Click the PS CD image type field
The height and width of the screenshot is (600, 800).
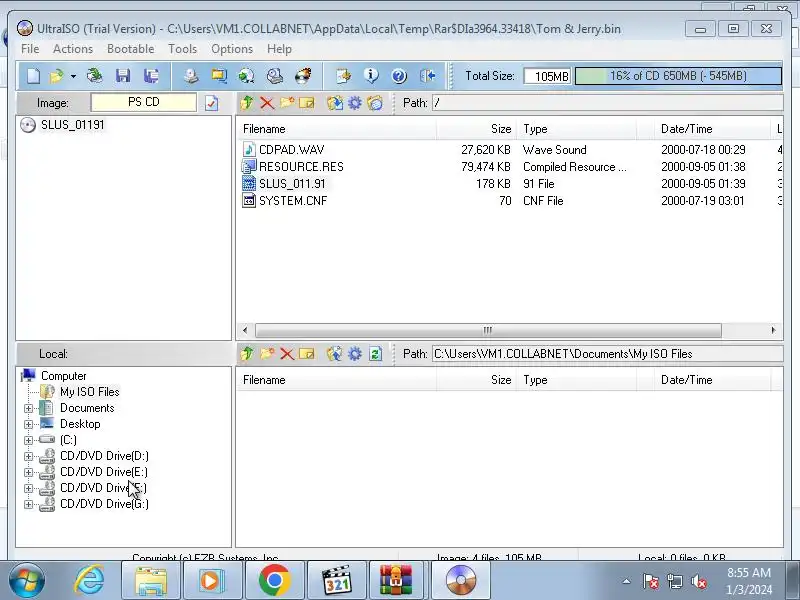[143, 102]
